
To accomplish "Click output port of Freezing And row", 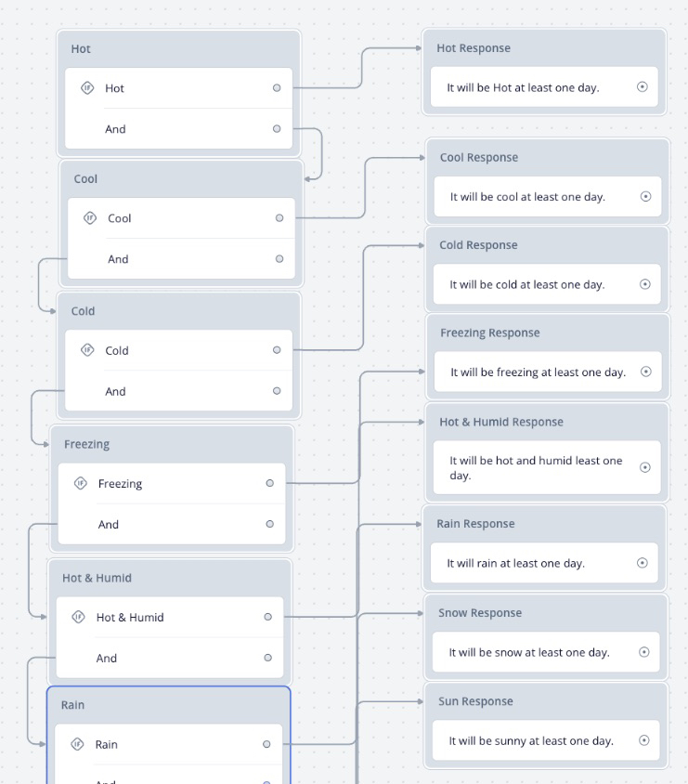I will pos(270,524).
